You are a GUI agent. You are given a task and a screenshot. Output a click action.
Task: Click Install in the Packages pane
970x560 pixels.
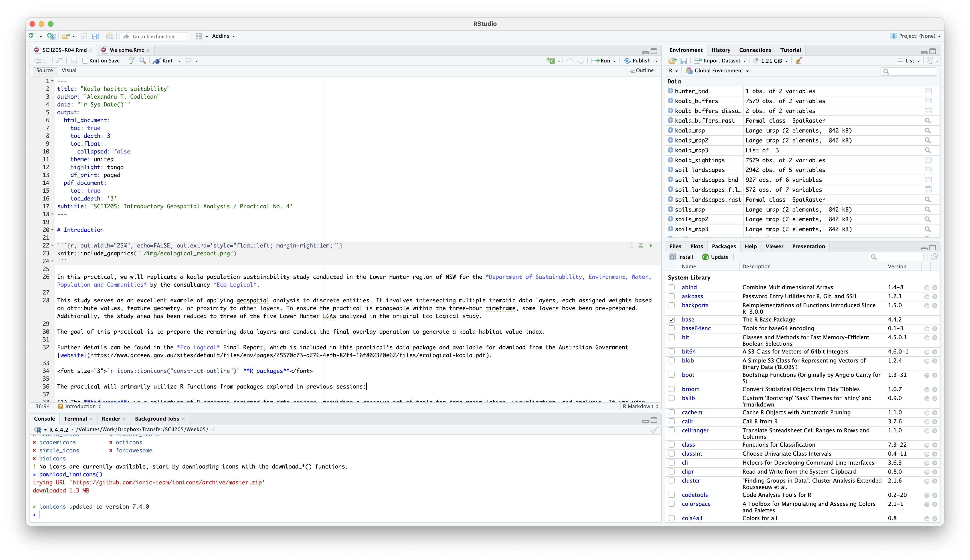coord(681,257)
